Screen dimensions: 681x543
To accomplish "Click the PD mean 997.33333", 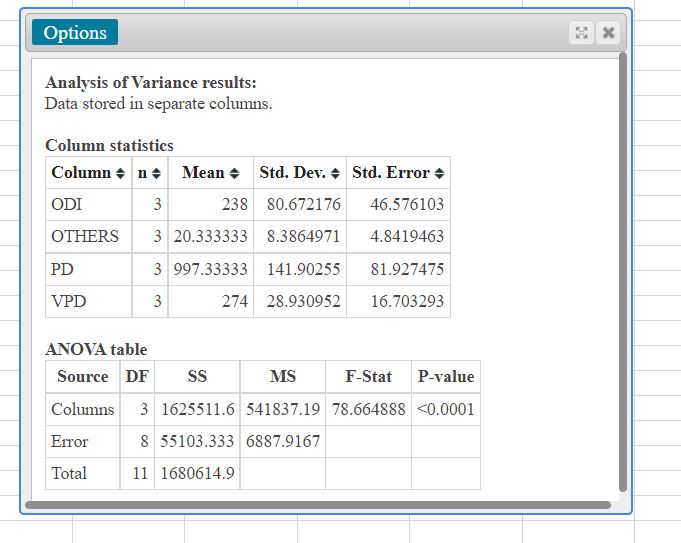I will [x=211, y=269].
